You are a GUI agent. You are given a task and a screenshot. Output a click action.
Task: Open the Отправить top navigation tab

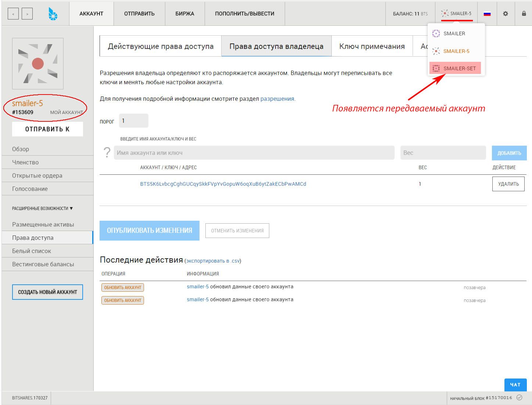[x=139, y=14]
